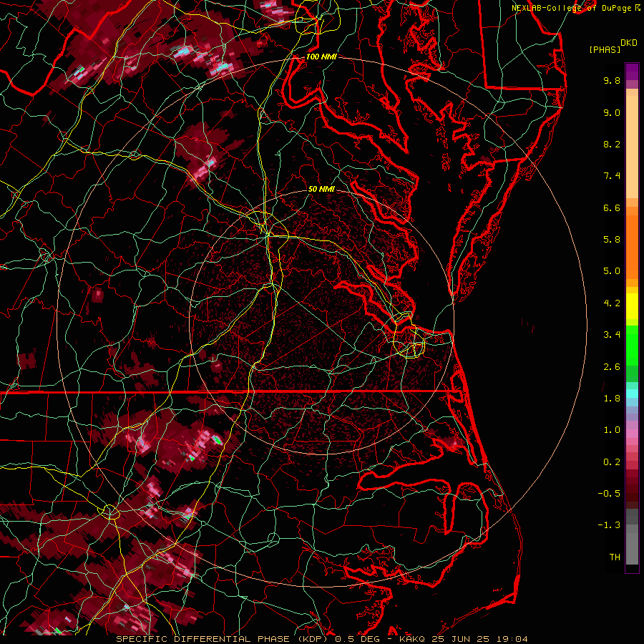Viewport: 644px width, 644px height.
Task: Click the TH threshold legend label
Action: (x=615, y=557)
